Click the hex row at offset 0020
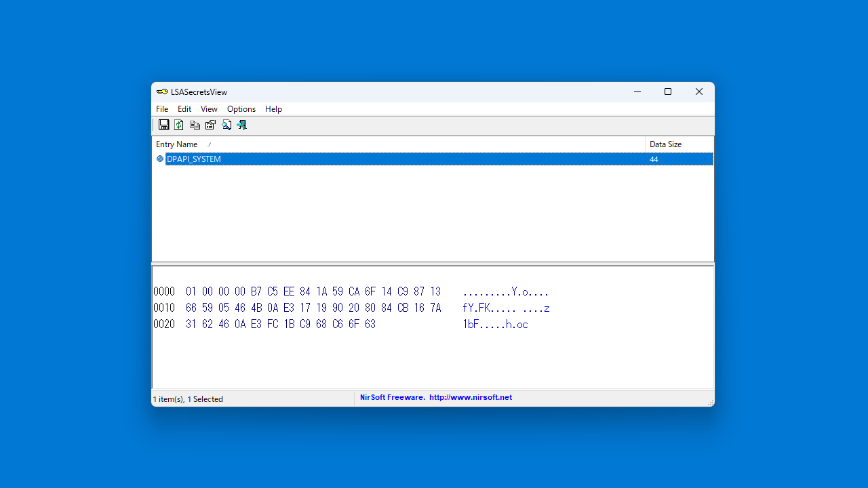The width and height of the screenshot is (868, 488). pos(340,325)
